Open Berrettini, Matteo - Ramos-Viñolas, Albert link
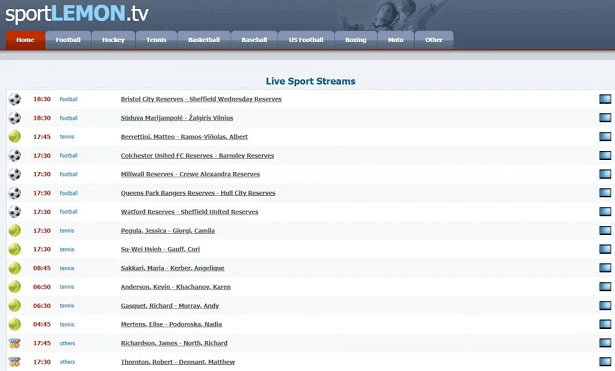The width and height of the screenshot is (615, 371). (x=184, y=137)
